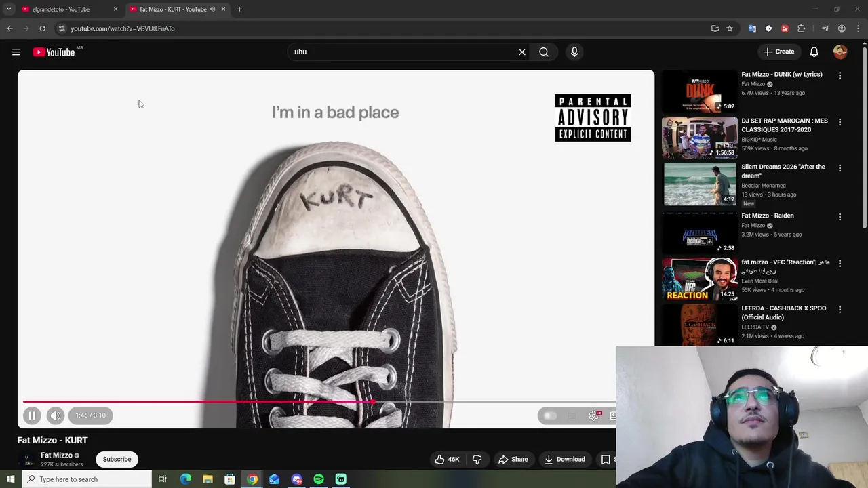Open the red image extension icon
This screenshot has height=488, width=868.
coord(785,28)
